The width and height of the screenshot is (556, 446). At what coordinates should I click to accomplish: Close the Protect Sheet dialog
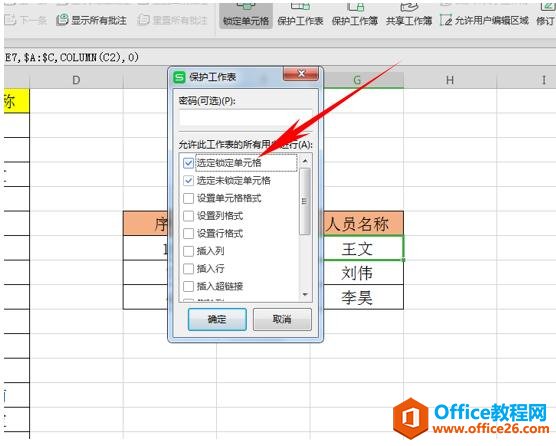[301, 74]
